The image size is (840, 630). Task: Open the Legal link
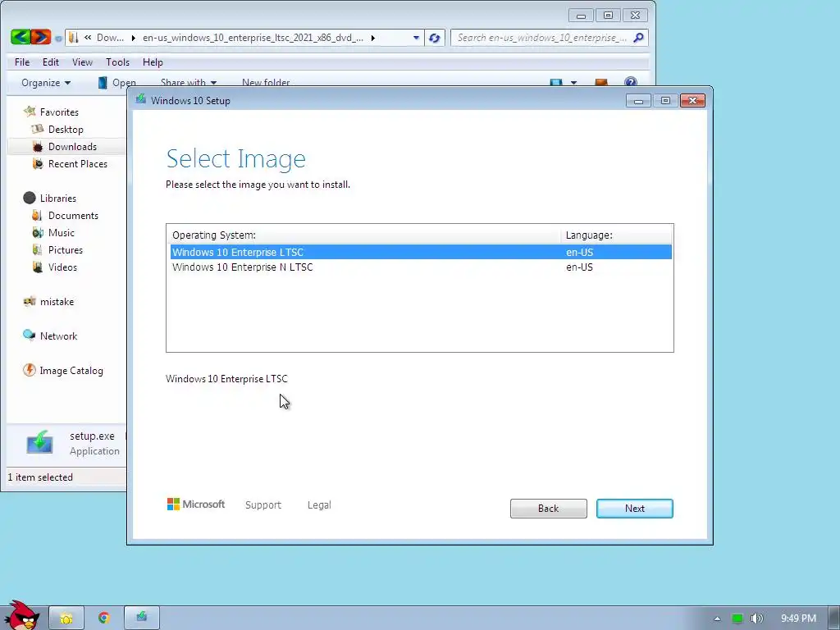pyautogui.click(x=319, y=505)
